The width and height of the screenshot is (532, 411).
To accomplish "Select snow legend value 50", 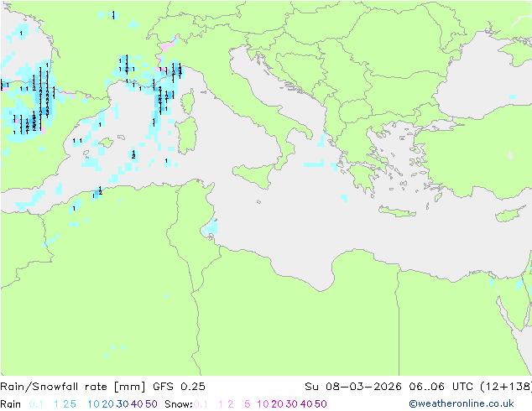I will [321, 404].
